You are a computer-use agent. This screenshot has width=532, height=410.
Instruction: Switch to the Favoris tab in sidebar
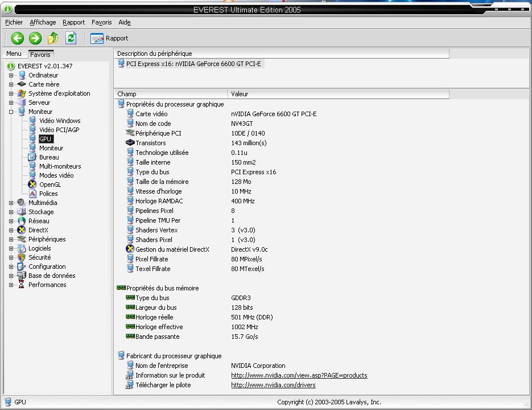[40, 54]
